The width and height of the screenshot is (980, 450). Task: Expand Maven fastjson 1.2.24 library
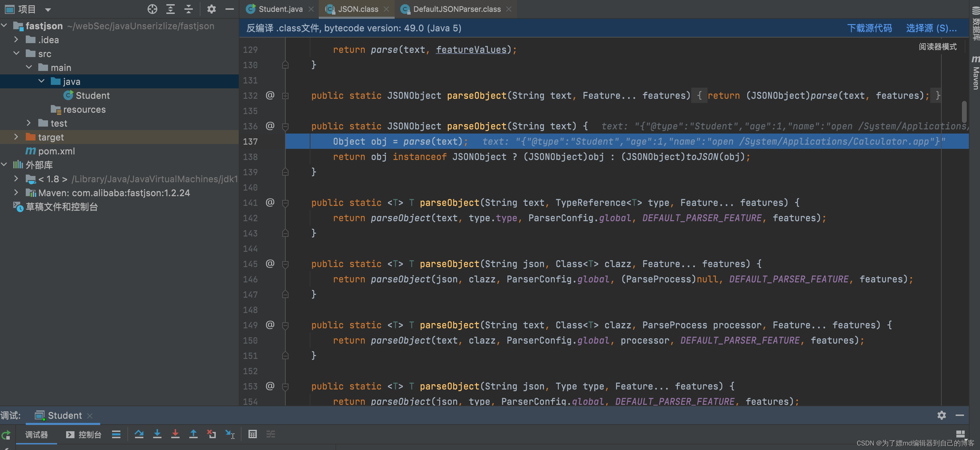[16, 192]
